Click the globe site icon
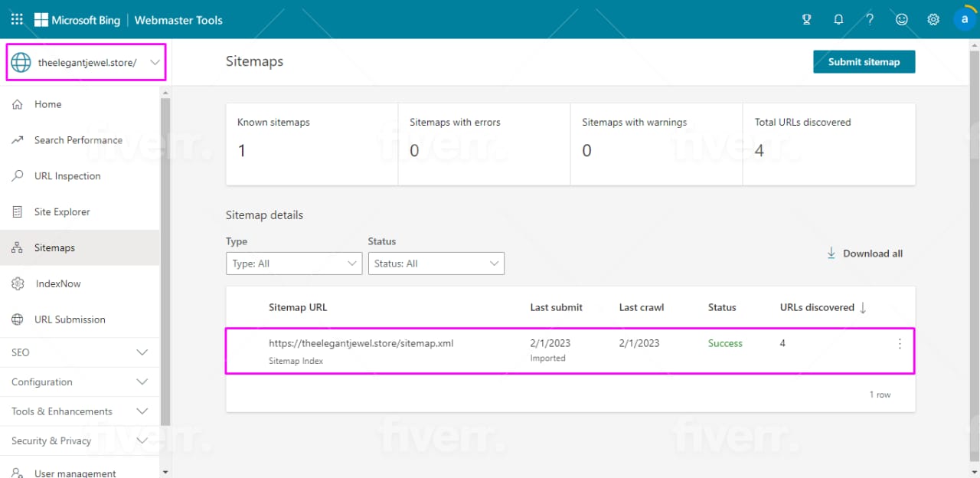Image resolution: width=980 pixels, height=478 pixels. (21, 63)
